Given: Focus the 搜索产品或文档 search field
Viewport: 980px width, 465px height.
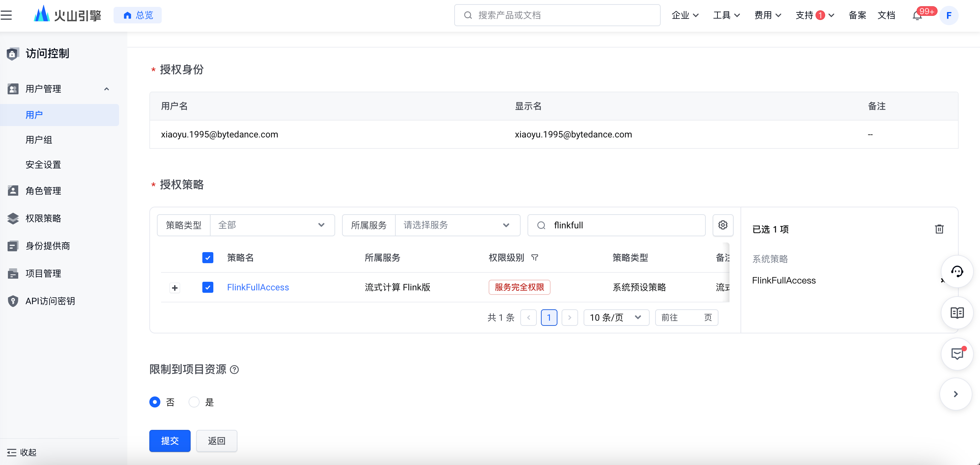Looking at the screenshot, I should coord(557,15).
